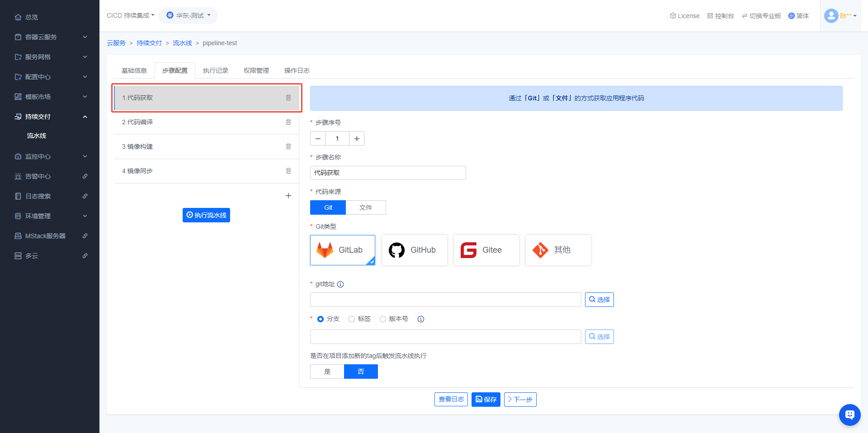Switch to the 执行记录 tab

pyautogui.click(x=216, y=71)
